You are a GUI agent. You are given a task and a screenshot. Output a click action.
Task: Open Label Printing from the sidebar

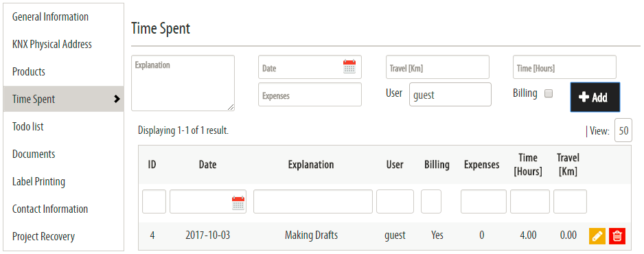coord(38,181)
